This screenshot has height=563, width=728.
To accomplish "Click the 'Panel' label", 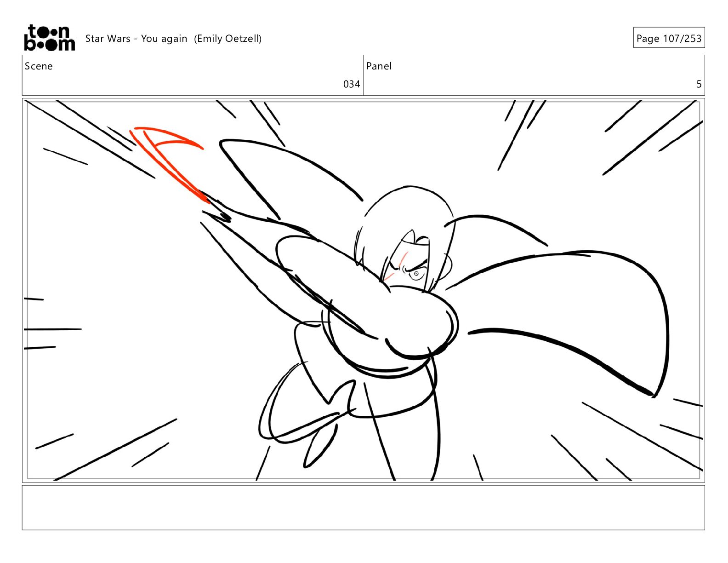I will [379, 66].
